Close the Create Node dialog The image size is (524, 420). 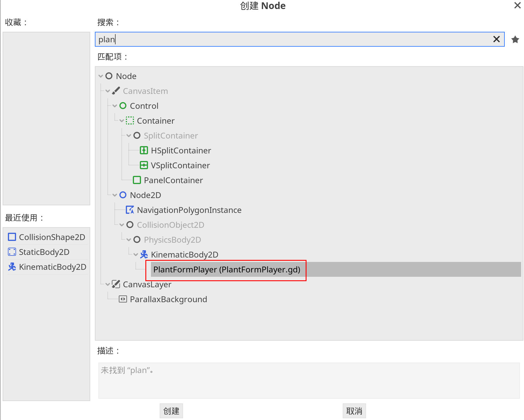point(518,5)
